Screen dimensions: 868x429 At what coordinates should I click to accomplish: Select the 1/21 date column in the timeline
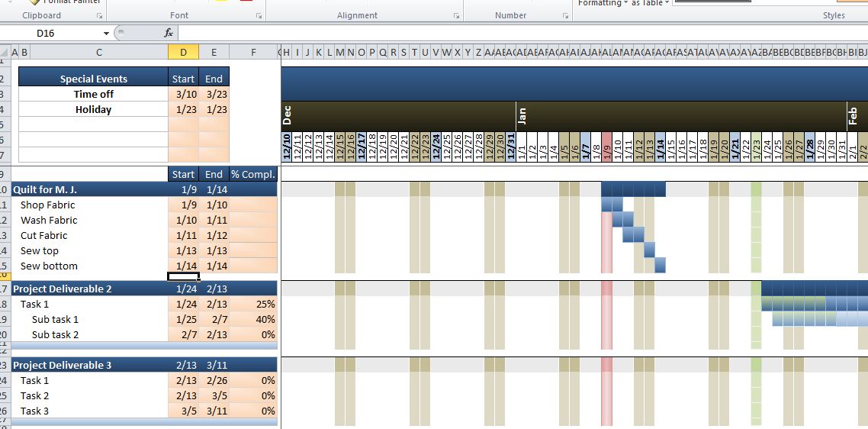(735, 147)
